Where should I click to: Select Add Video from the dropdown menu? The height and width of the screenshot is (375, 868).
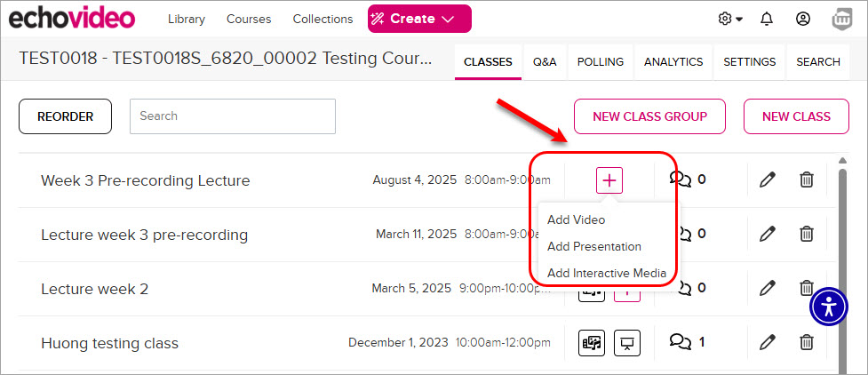[x=577, y=219]
